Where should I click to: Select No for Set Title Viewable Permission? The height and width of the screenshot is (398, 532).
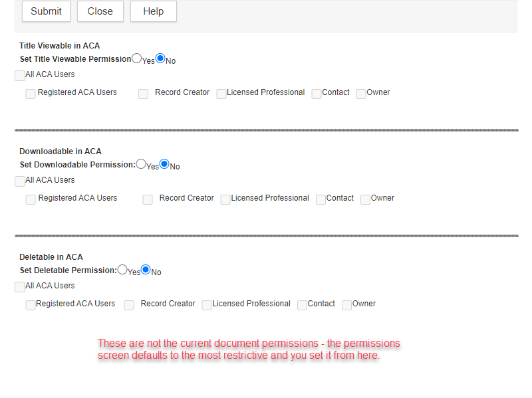click(x=160, y=58)
